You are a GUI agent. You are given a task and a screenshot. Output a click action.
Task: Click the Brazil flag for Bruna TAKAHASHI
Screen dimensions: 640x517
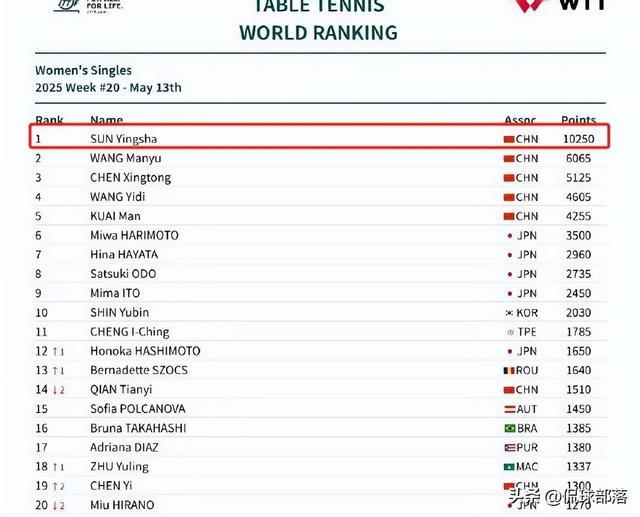coord(509,428)
